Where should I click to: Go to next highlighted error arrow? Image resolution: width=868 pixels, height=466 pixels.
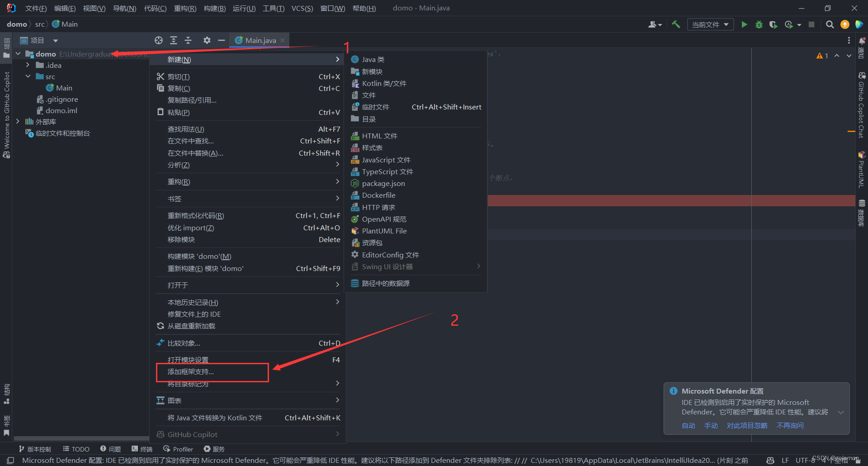click(x=849, y=56)
